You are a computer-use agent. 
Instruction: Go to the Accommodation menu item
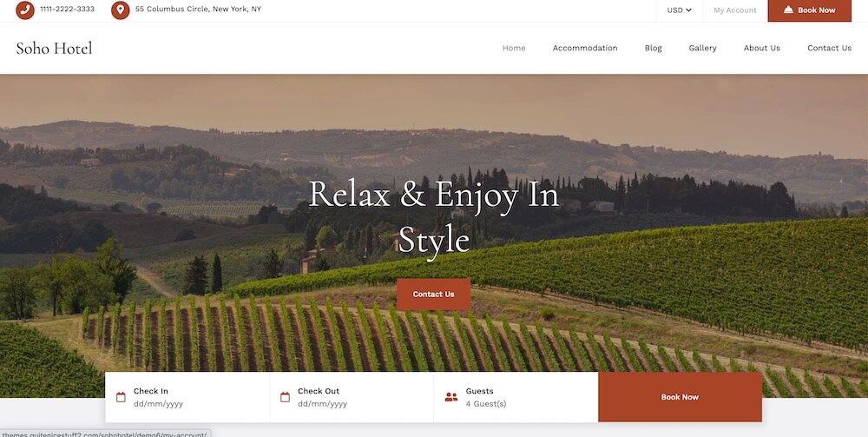click(584, 48)
